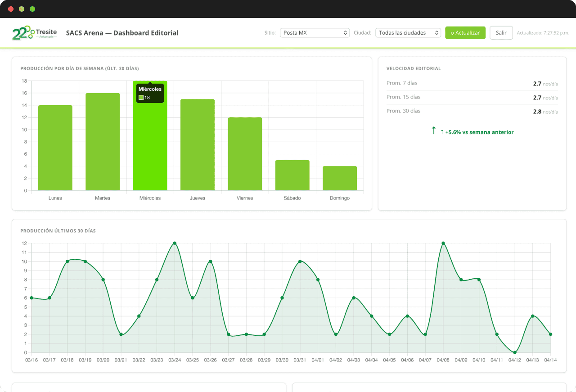Image resolution: width=576 pixels, height=392 pixels.
Task: Click the Miércoles tooltip green color swatch
Action: (141, 98)
